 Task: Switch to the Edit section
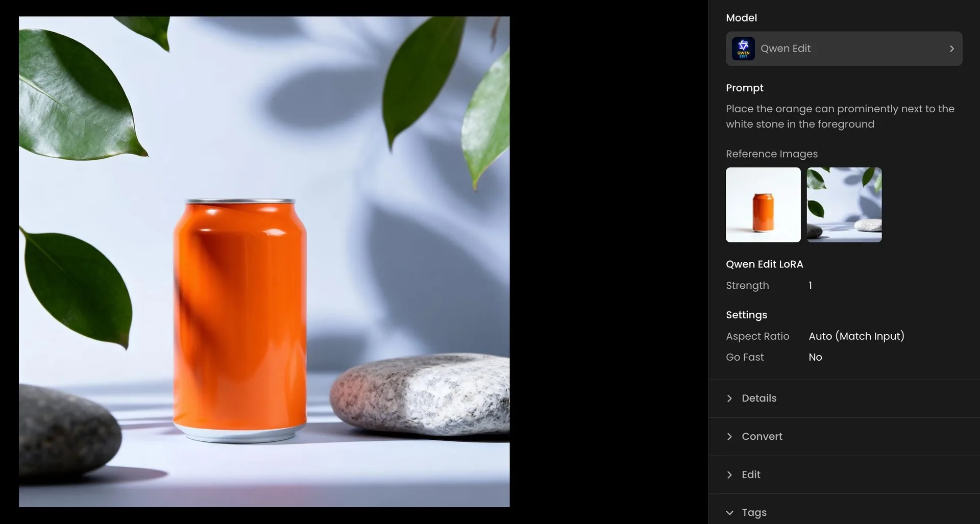[750, 475]
